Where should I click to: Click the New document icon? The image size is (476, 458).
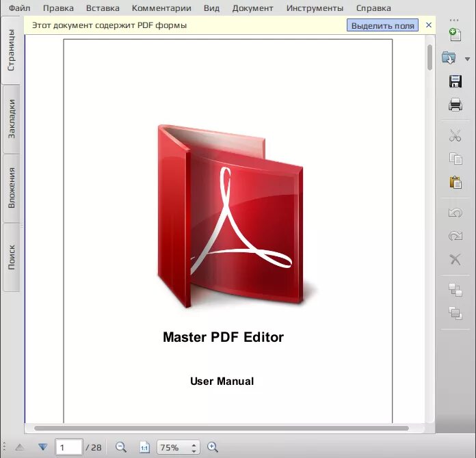455,35
